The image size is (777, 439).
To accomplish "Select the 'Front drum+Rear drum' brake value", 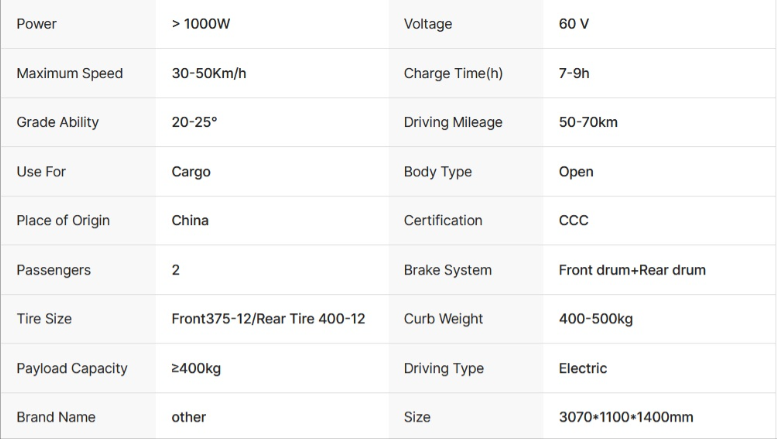I will point(632,270).
